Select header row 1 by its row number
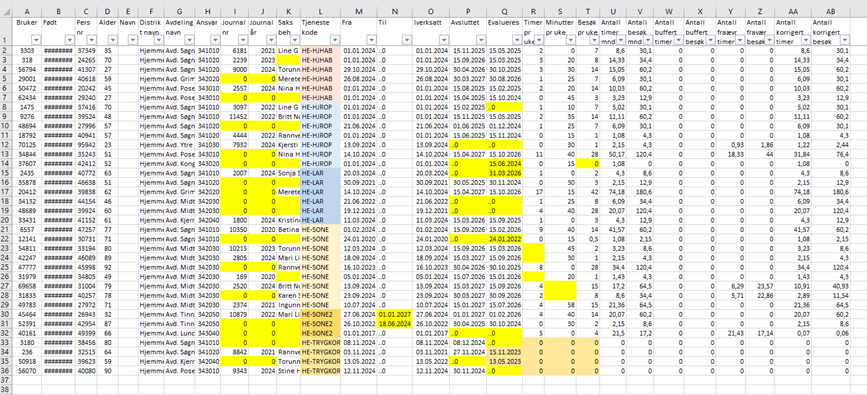 click(x=6, y=31)
